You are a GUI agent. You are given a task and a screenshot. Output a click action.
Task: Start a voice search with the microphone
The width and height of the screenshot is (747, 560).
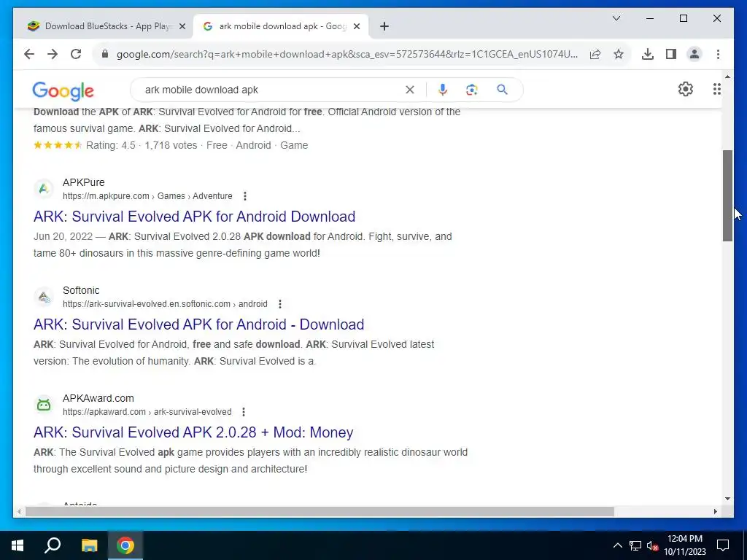click(x=443, y=90)
